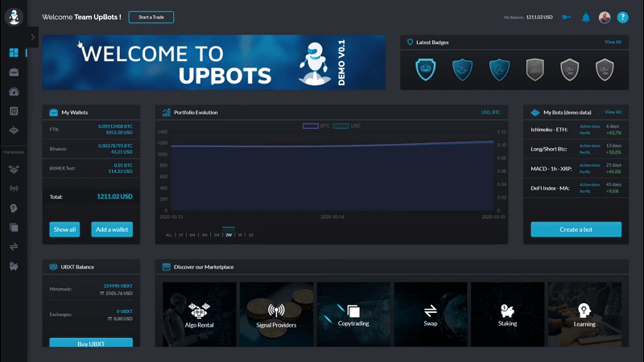Select the second grey locked badge

pos(570,69)
